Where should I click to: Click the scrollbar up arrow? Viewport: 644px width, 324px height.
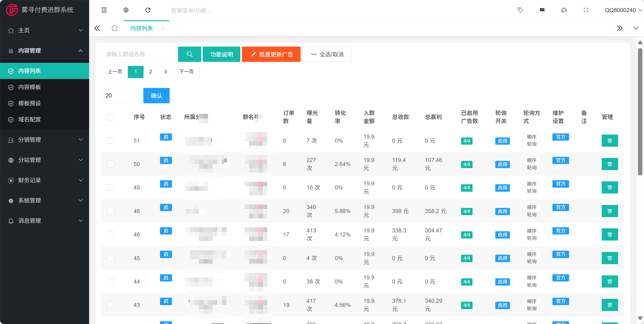640,43
